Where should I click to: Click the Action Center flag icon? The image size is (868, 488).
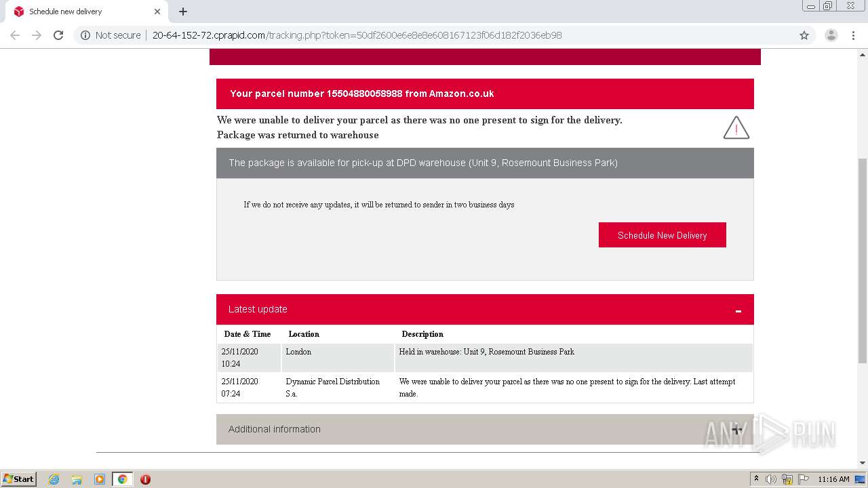(804, 479)
